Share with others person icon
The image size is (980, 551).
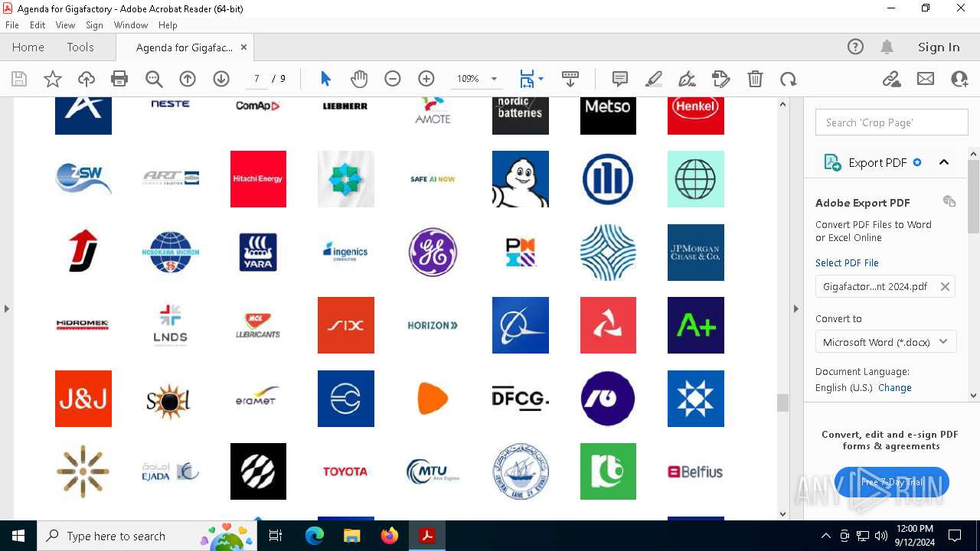[x=959, y=79]
